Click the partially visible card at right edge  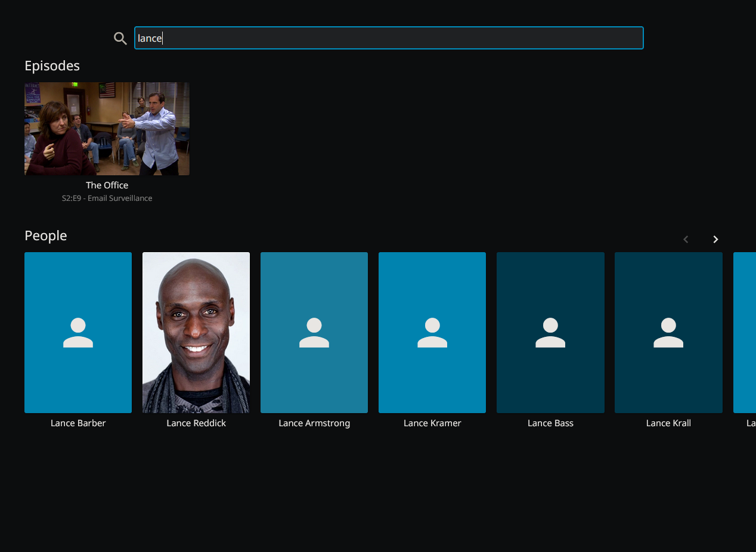click(745, 333)
